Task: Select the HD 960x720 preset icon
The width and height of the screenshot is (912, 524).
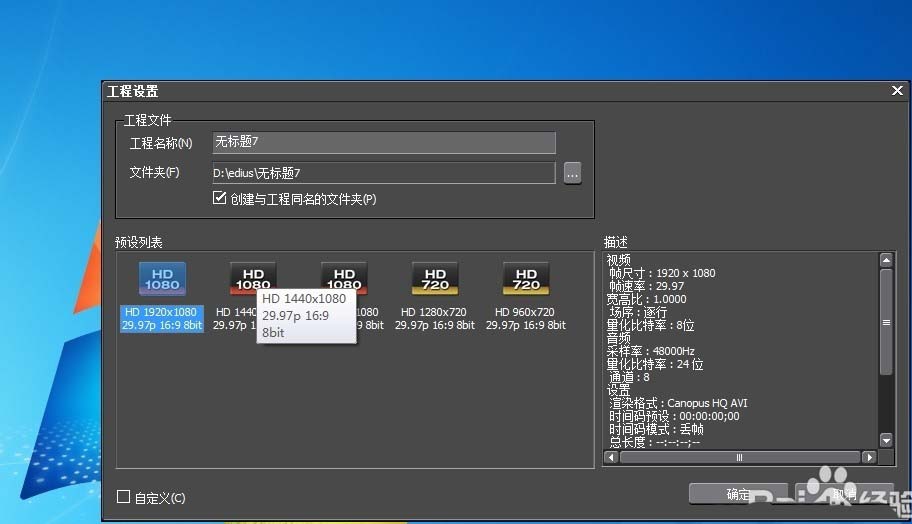Action: pos(526,279)
